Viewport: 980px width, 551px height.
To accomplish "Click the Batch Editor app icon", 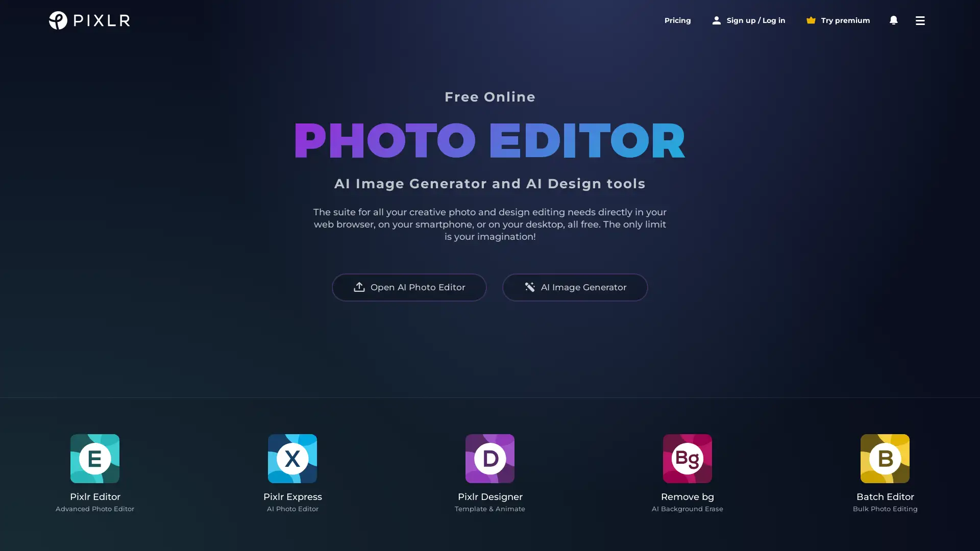I will click(x=885, y=458).
